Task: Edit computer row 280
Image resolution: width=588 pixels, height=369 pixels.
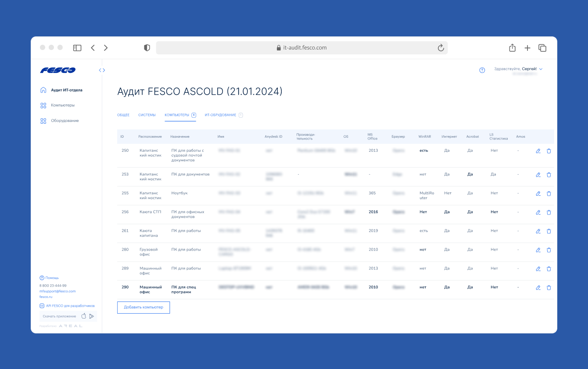Action: (x=538, y=250)
